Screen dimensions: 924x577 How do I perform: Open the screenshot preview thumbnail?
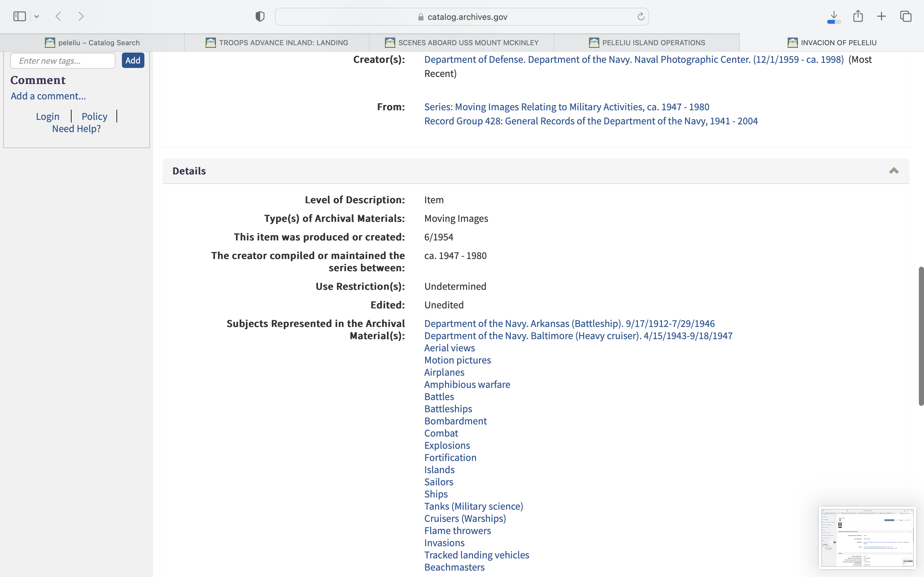(867, 538)
